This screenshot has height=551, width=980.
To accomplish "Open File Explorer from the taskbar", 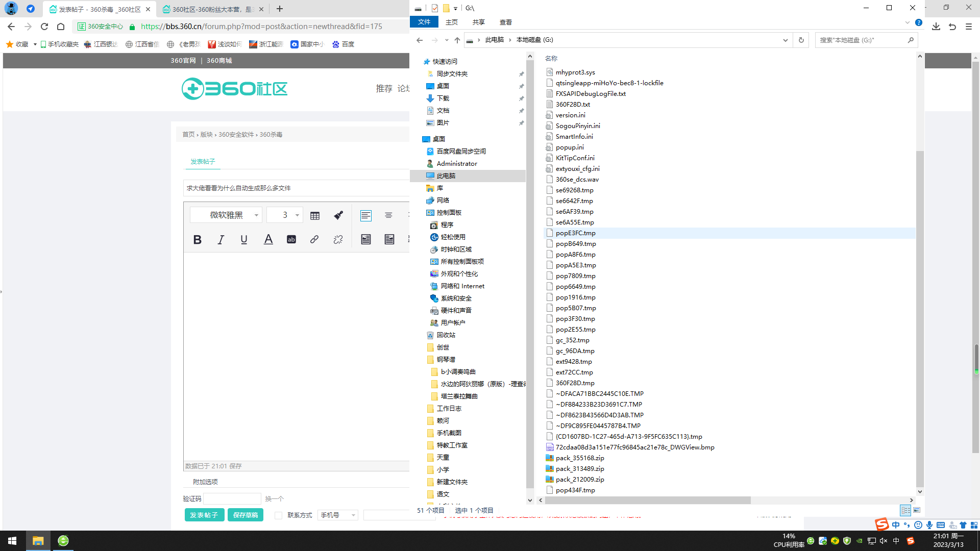I will pyautogui.click(x=38, y=541).
